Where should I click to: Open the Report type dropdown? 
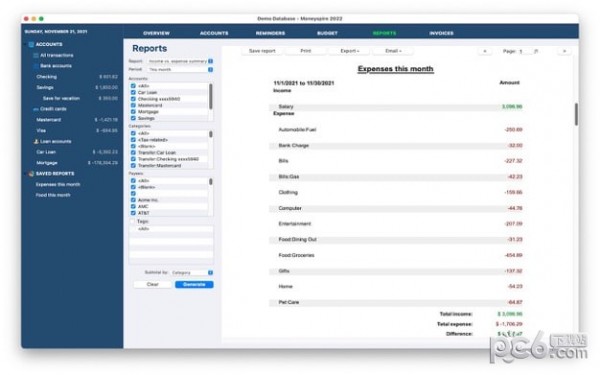(x=180, y=61)
